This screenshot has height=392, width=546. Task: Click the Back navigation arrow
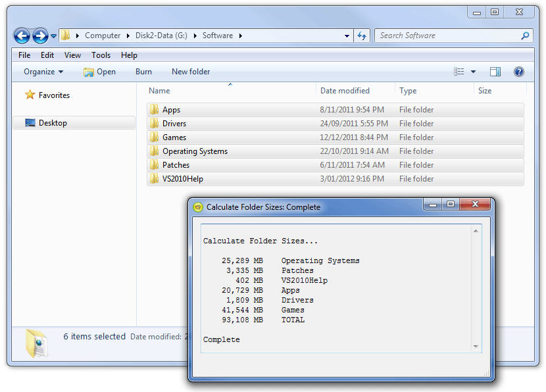point(22,36)
